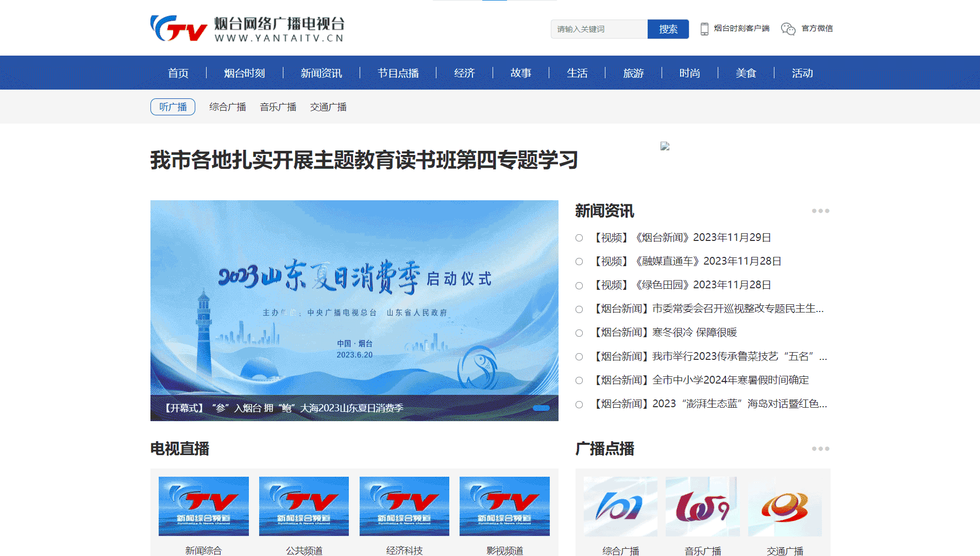The image size is (980, 556).
Task: Click the search keyword input field
Action: point(599,29)
